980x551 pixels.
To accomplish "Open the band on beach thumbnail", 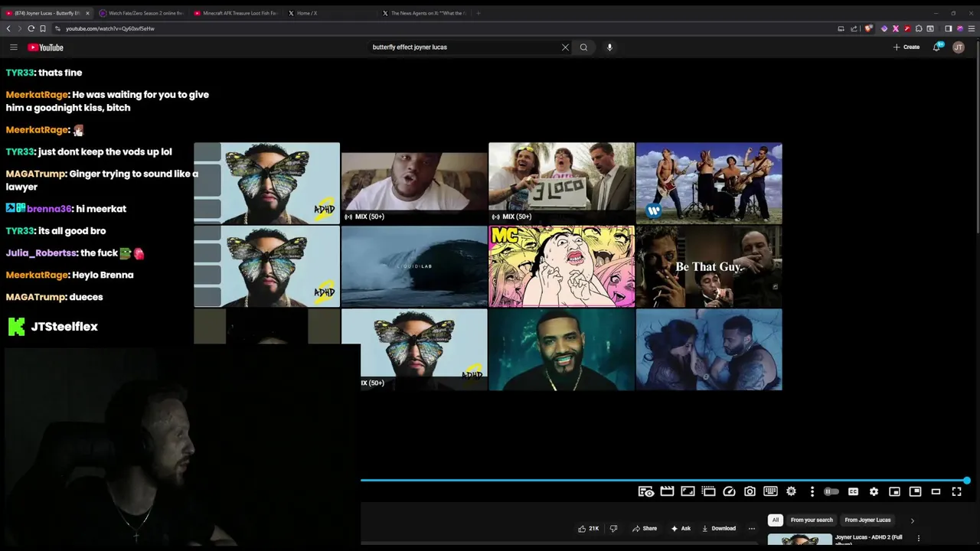I will (709, 183).
